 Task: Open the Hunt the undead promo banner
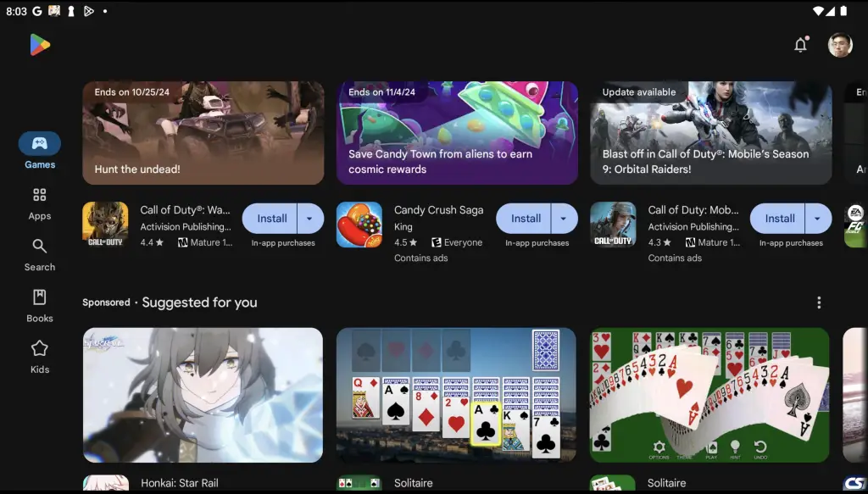coord(203,133)
